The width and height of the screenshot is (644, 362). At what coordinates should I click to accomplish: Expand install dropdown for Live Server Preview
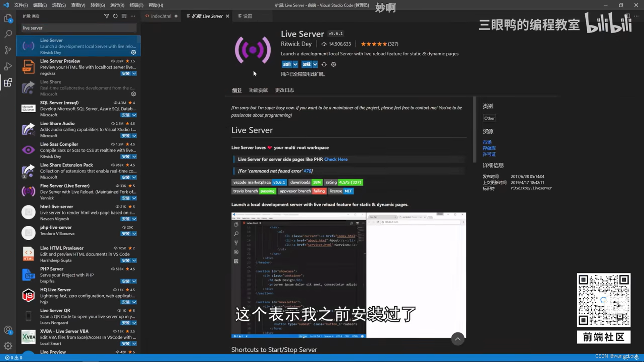click(x=134, y=73)
